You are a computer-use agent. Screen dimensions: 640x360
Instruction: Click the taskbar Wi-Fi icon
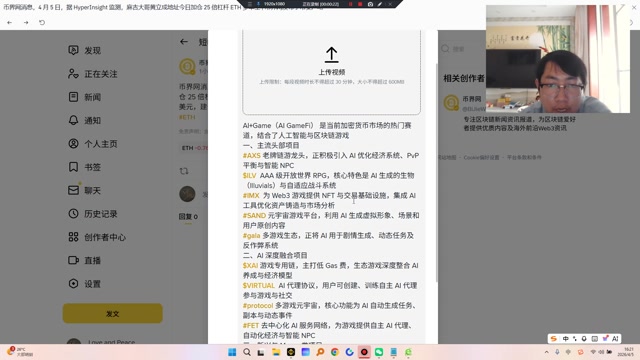[593, 352]
